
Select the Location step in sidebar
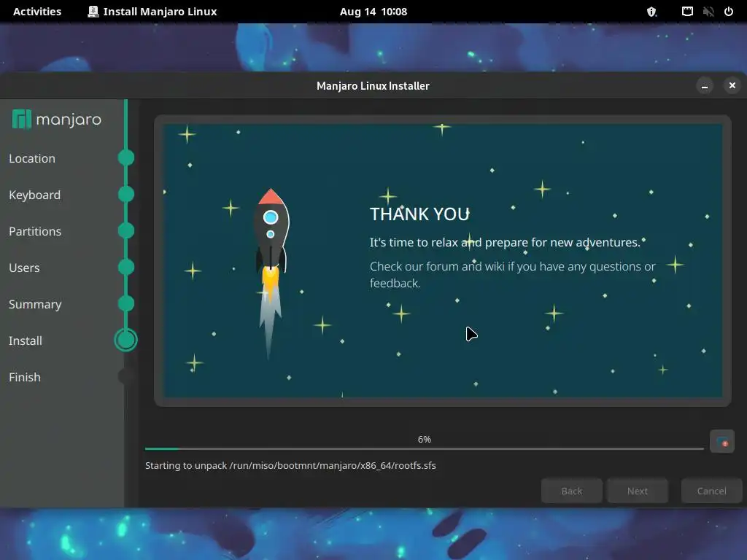pyautogui.click(x=32, y=158)
